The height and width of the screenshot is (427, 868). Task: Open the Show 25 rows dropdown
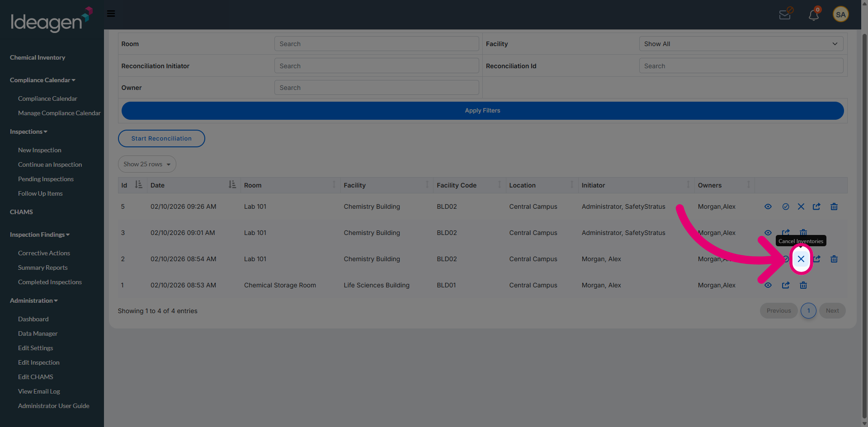click(x=147, y=164)
